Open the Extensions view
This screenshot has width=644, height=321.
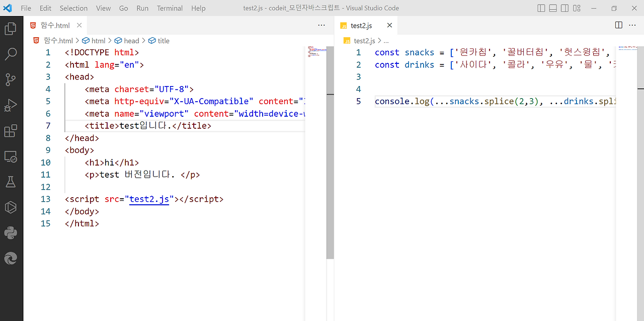(11, 130)
